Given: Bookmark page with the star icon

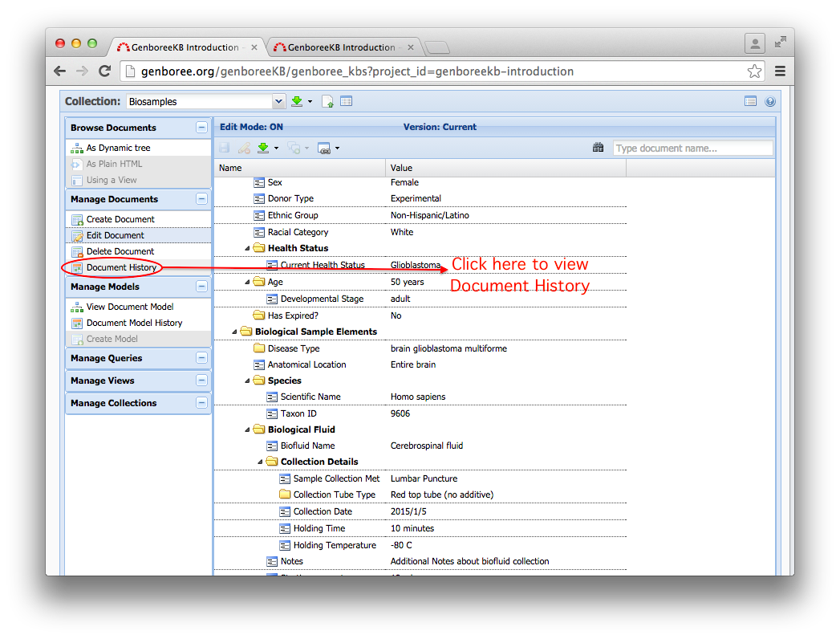Looking at the screenshot, I should tap(754, 71).
